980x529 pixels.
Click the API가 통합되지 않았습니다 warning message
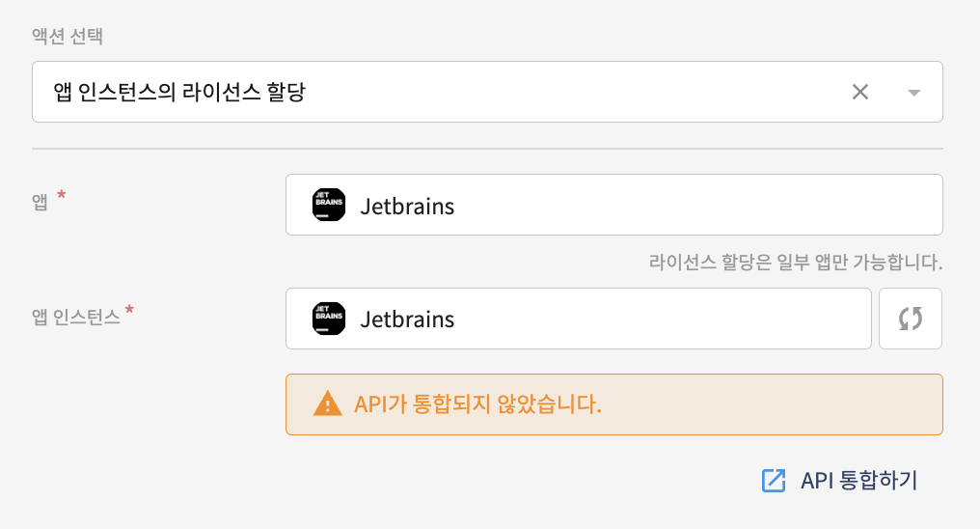click(x=477, y=404)
